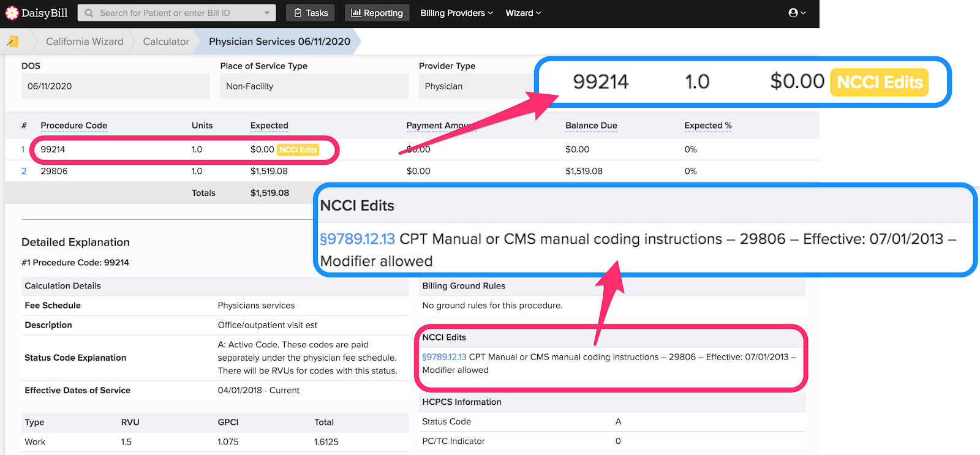The image size is (980, 455).
Task: Select the Physician Services 06/11/2020 breadcrumb
Action: (279, 42)
